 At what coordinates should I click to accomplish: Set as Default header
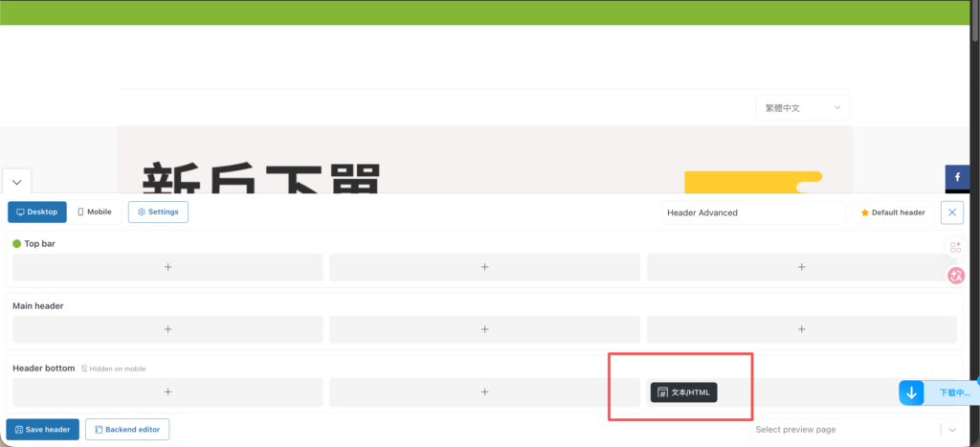point(893,212)
